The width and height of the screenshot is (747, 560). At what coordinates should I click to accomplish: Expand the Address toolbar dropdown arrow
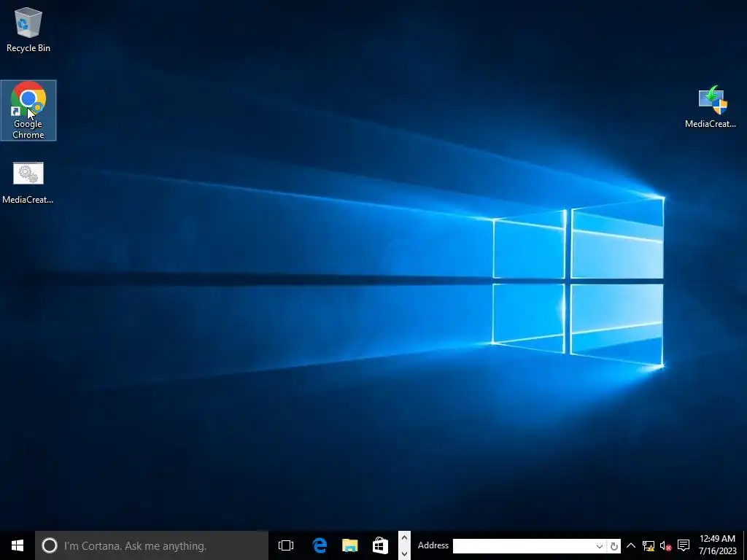click(x=600, y=546)
